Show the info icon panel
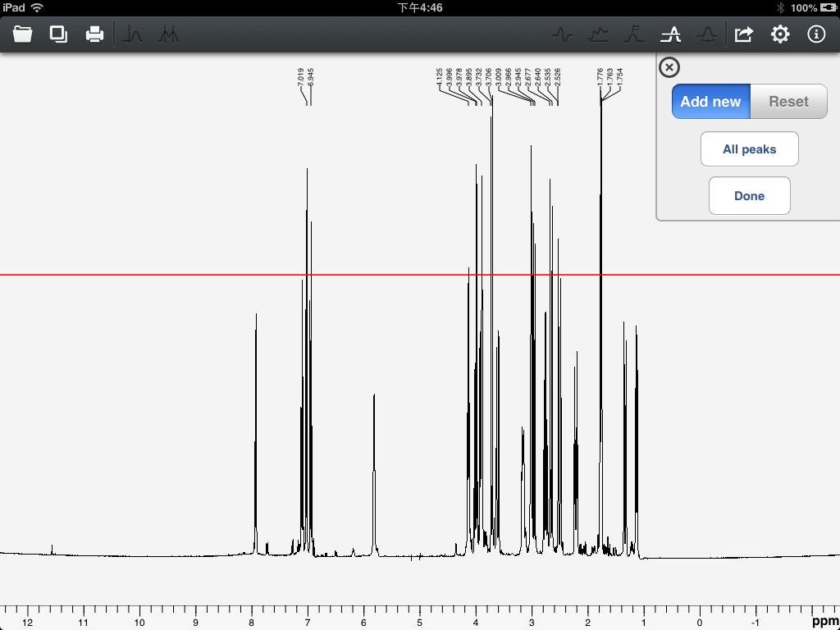This screenshot has width=840, height=630. [816, 34]
